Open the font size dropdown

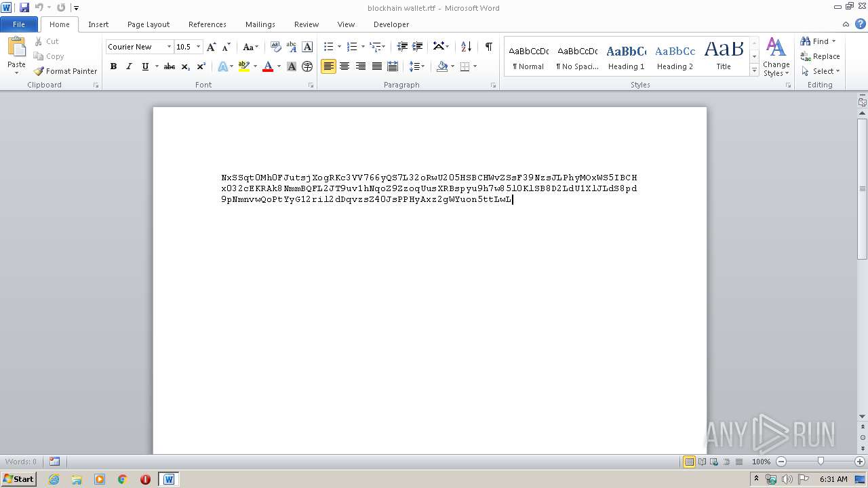198,47
